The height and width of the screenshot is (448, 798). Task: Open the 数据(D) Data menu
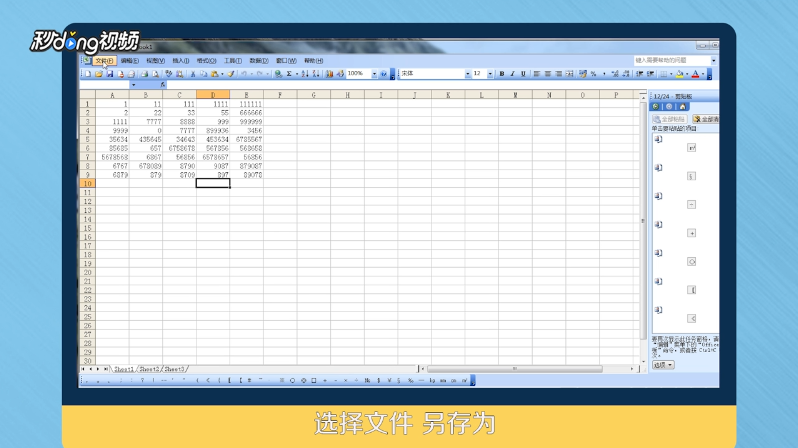[259, 61]
